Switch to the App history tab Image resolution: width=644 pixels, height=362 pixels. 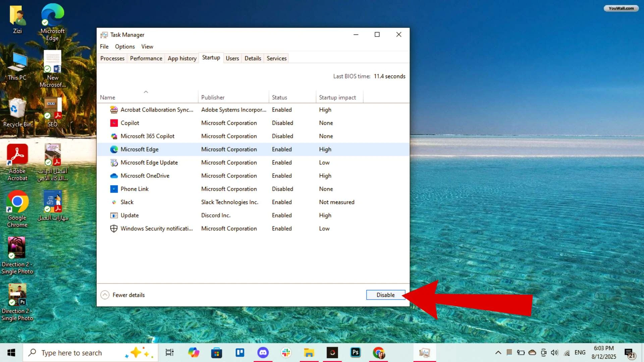pyautogui.click(x=182, y=58)
